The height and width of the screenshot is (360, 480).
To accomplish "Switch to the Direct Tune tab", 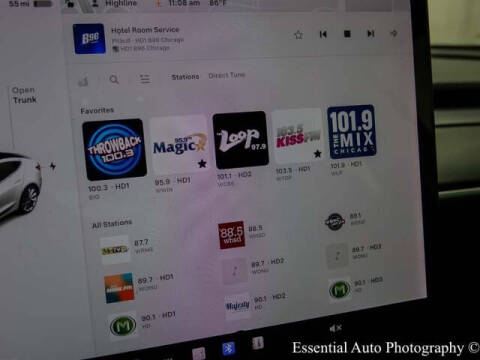I will click(x=227, y=75).
